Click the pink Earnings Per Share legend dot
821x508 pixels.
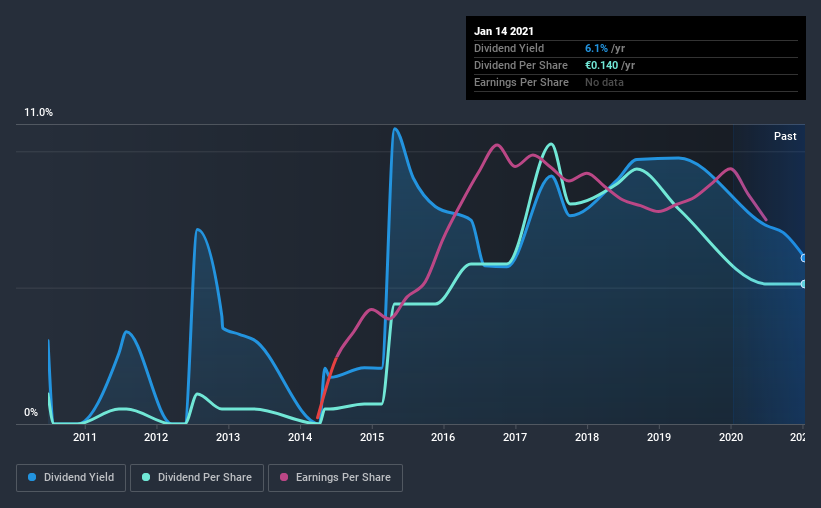[x=284, y=477]
